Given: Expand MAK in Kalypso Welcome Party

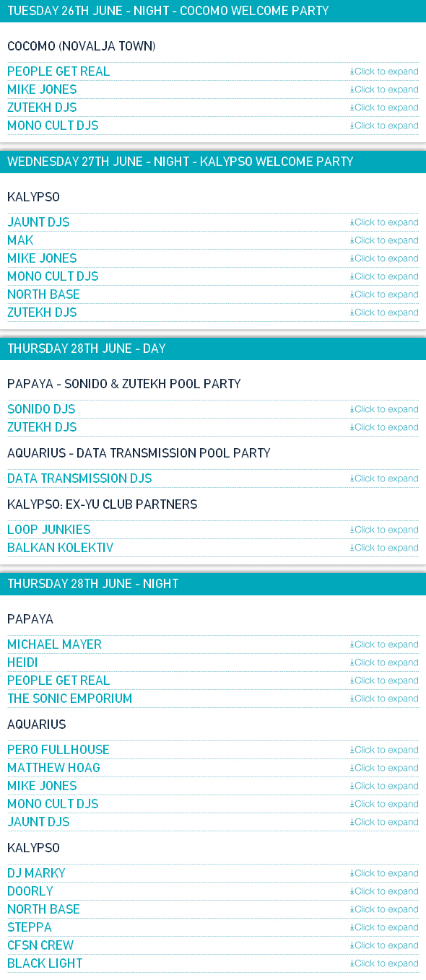Looking at the screenshot, I should click(x=384, y=240).
